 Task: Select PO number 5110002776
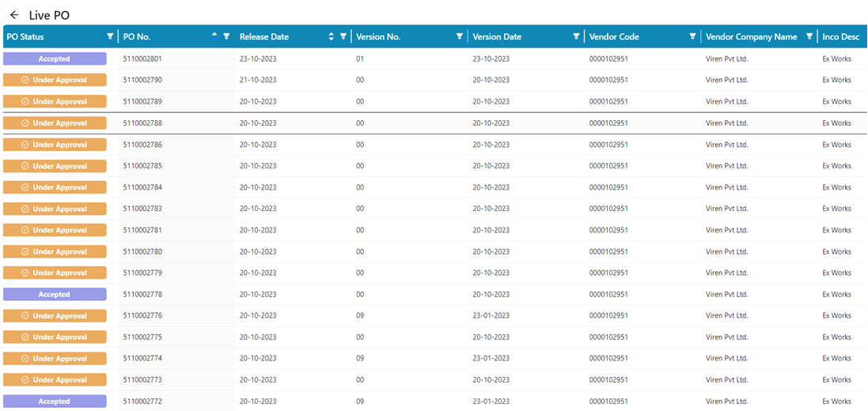(x=143, y=316)
